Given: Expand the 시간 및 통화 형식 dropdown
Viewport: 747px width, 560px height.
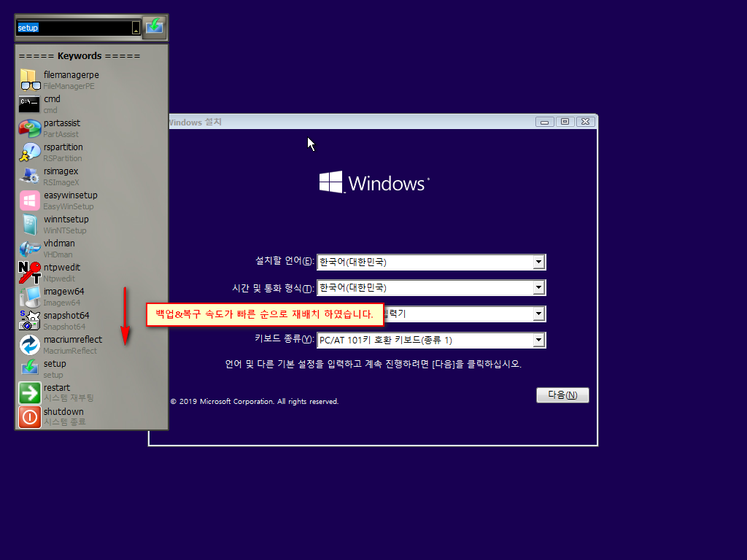Looking at the screenshot, I should (538, 287).
